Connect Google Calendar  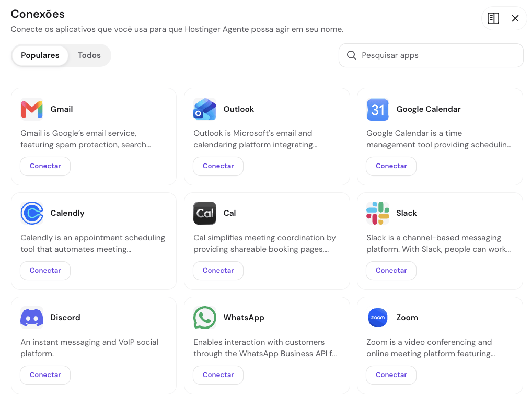[391, 166]
